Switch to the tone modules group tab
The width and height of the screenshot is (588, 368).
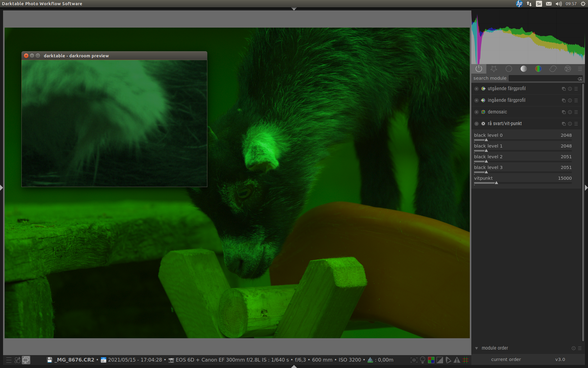[x=524, y=69]
